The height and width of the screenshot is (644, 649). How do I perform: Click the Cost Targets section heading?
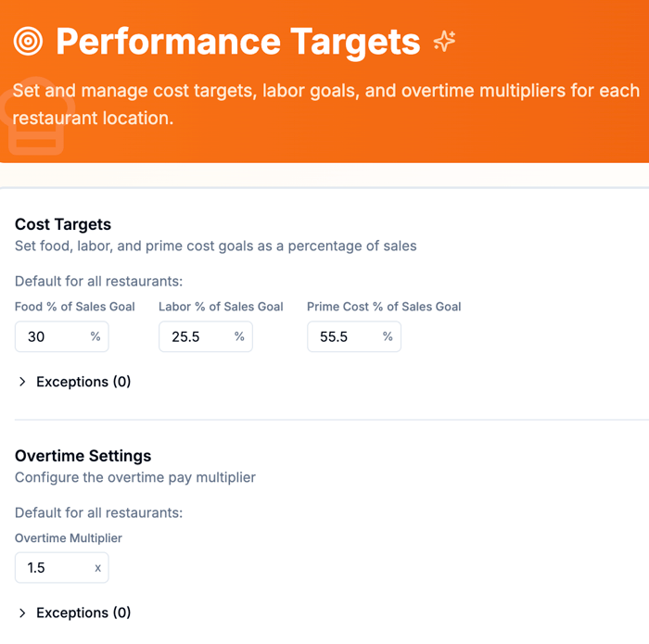tap(63, 224)
